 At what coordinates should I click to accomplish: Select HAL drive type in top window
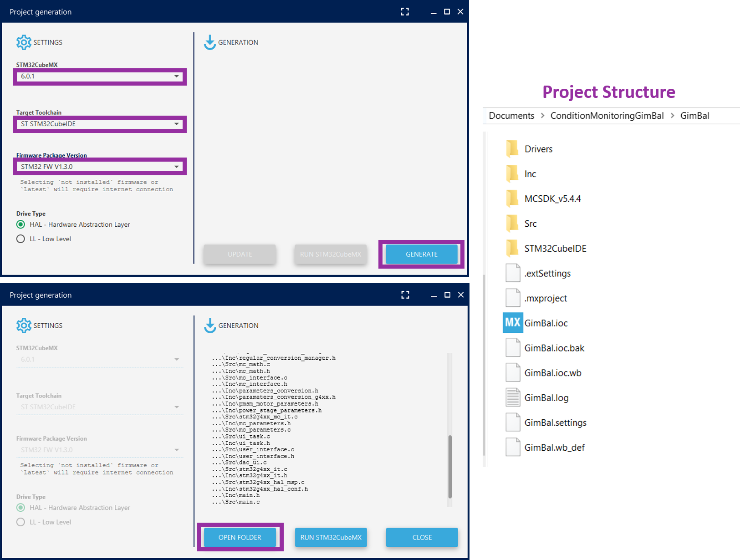[20, 224]
